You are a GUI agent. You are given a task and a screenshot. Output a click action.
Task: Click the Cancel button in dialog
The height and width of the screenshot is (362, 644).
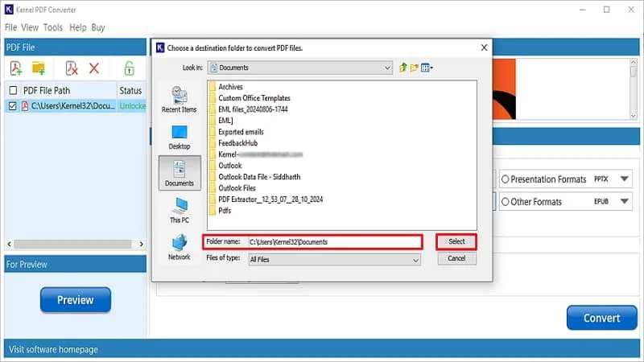point(456,258)
